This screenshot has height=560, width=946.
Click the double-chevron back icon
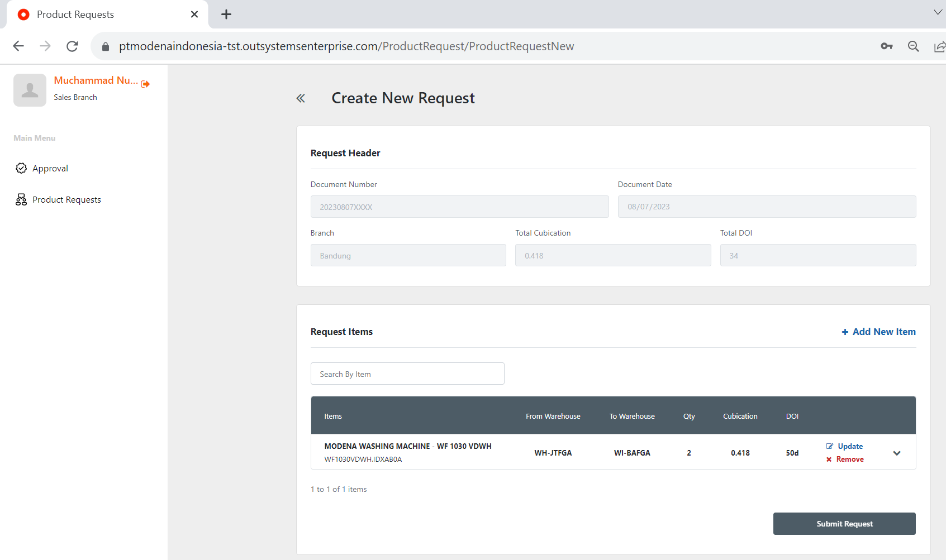click(301, 98)
